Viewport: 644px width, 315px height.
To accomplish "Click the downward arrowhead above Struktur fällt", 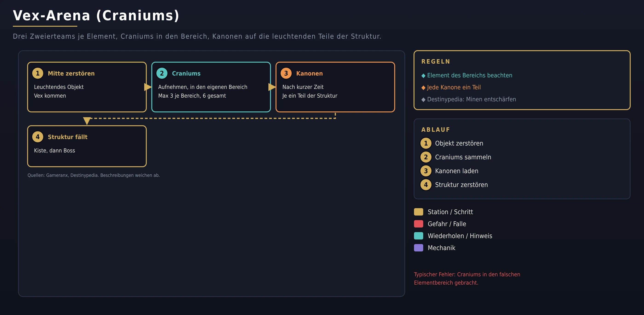I will 87,121.
